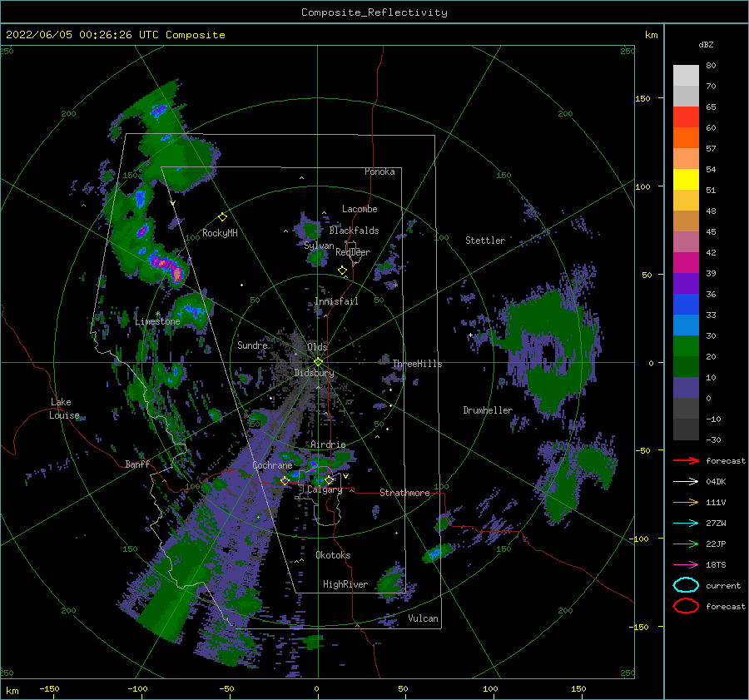Click the cyan current ellipse icon

(x=686, y=585)
